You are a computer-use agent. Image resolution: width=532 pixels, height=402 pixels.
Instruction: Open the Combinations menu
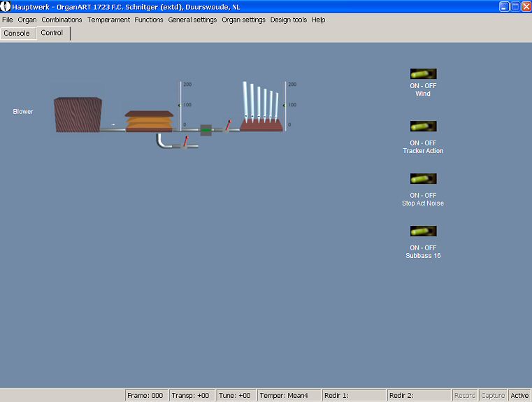coord(62,20)
